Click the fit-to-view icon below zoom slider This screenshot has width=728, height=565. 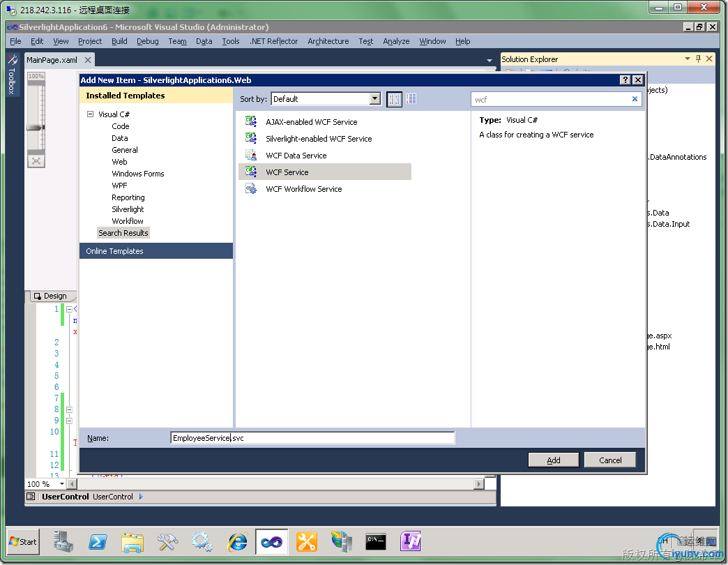coord(36,161)
